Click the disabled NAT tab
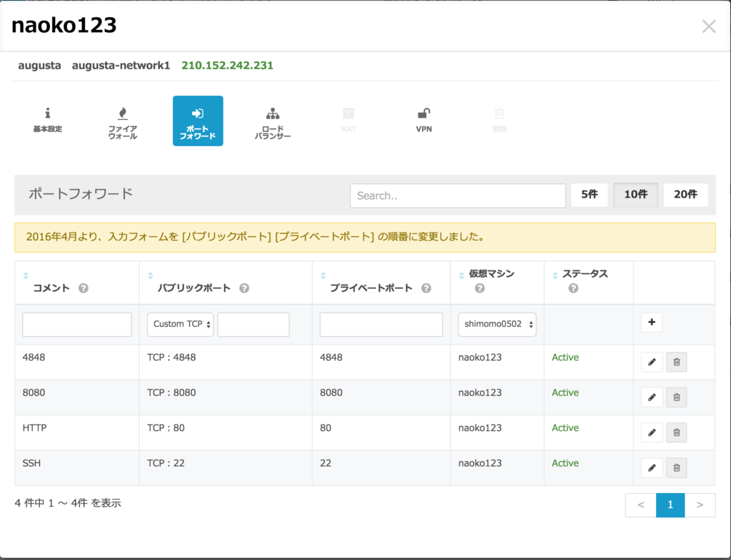Image resolution: width=731 pixels, height=560 pixels. coord(348,121)
